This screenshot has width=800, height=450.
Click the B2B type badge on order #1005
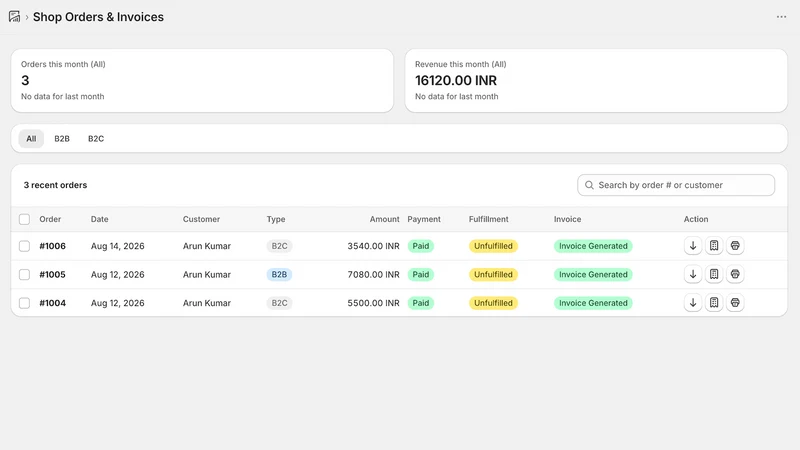tap(279, 274)
